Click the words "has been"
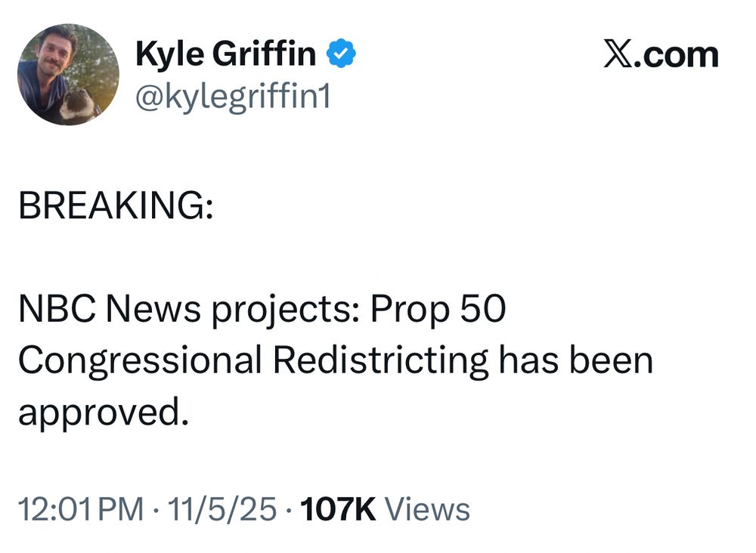 (576, 360)
